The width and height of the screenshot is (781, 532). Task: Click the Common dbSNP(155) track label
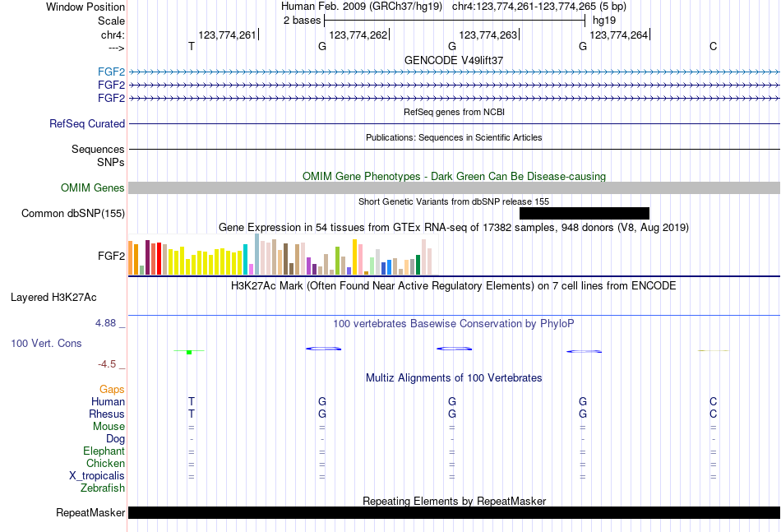point(73,213)
